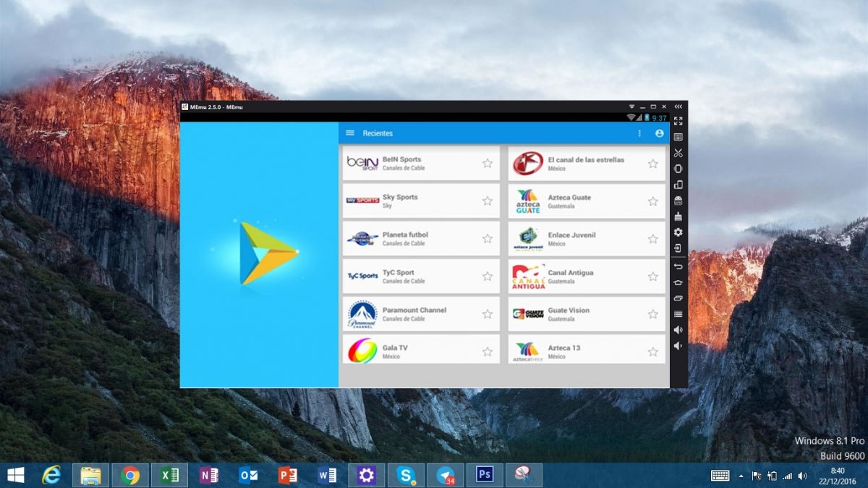Open system tray volume speaker
Screen dimensions: 868x488
(x=803, y=476)
